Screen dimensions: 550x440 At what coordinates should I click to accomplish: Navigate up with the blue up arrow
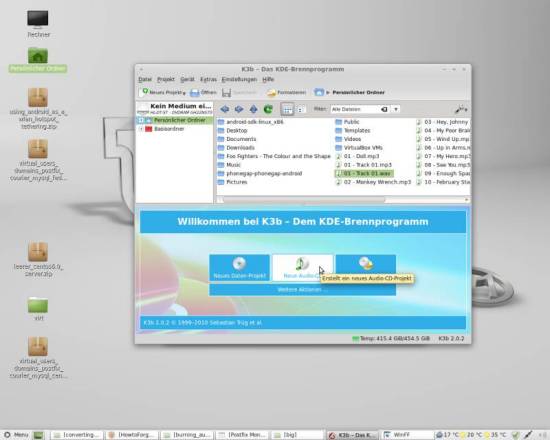253,109
